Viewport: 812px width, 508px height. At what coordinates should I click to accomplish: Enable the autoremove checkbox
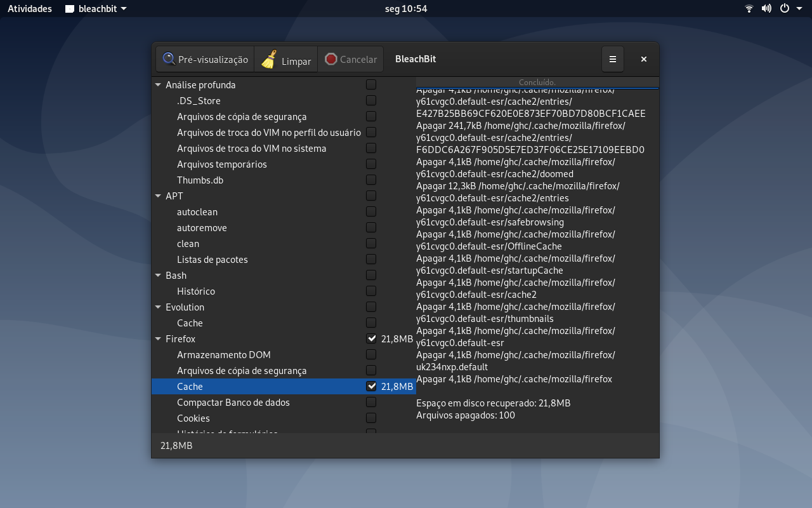(x=371, y=227)
